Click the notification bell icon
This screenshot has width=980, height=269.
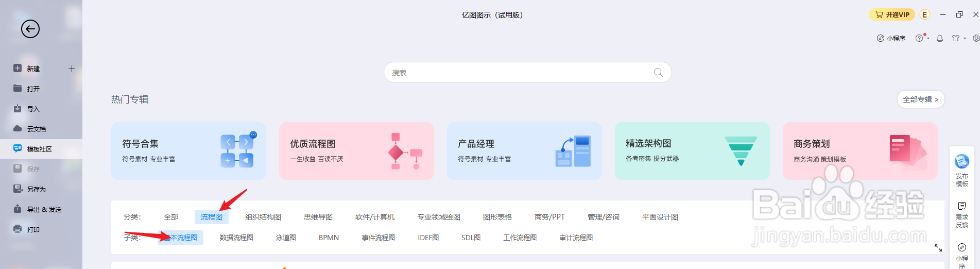tap(940, 38)
